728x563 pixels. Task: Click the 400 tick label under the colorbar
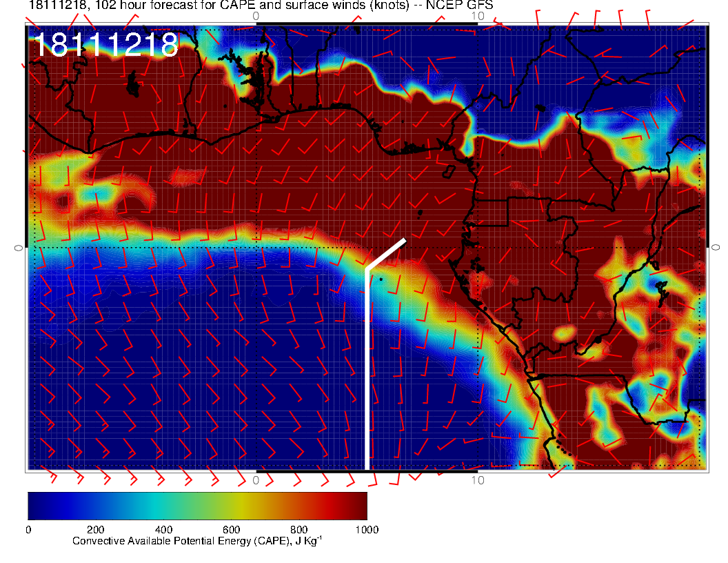click(163, 530)
